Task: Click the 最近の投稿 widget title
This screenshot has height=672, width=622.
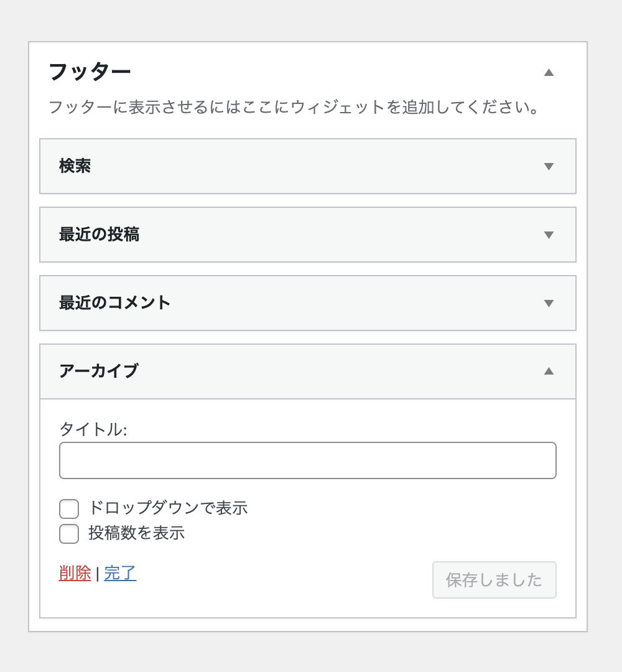Action: [x=99, y=235]
